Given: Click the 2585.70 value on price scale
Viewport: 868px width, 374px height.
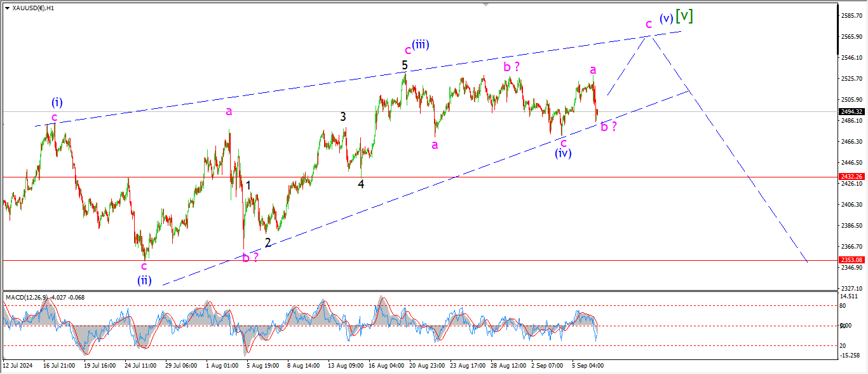Looking at the screenshot, I should (x=851, y=15).
